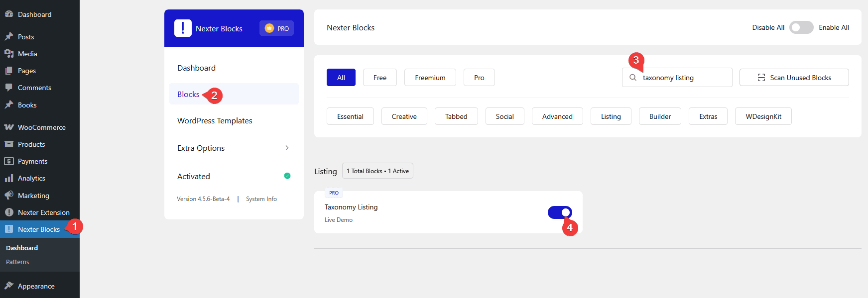Click the Nexter Extension exclamation icon
Image resolution: width=868 pixels, height=298 pixels.
pyautogui.click(x=9, y=212)
